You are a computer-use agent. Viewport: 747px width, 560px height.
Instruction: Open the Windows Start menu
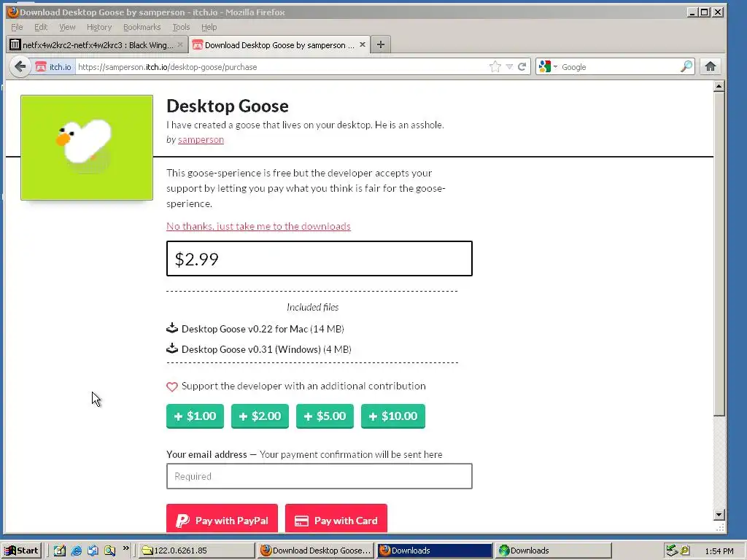(x=21, y=551)
